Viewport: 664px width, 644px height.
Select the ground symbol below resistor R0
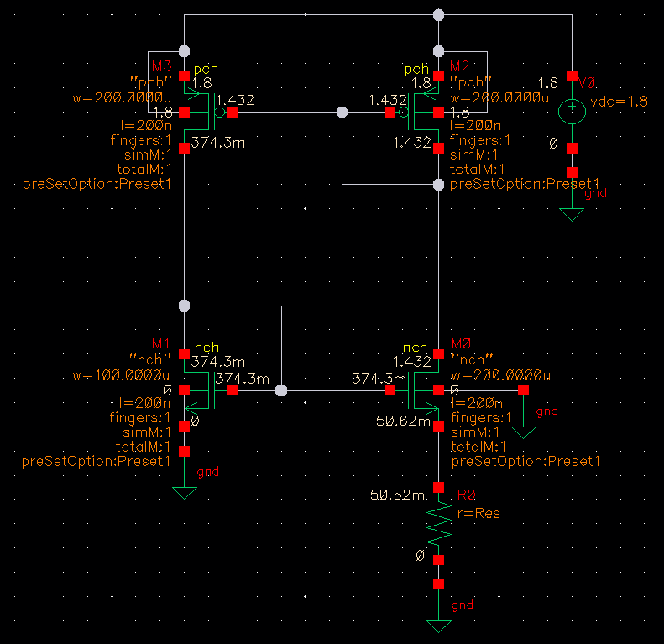[437, 626]
